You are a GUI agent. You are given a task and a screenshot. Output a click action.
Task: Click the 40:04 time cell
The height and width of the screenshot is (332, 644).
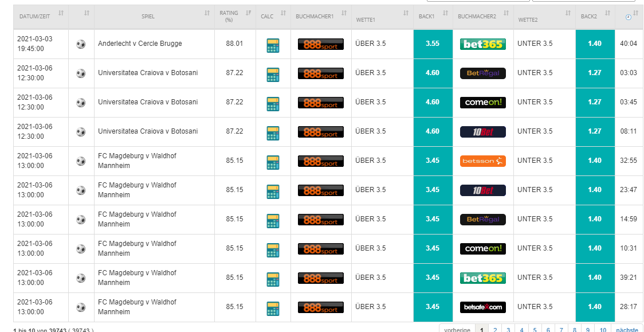pyautogui.click(x=629, y=44)
